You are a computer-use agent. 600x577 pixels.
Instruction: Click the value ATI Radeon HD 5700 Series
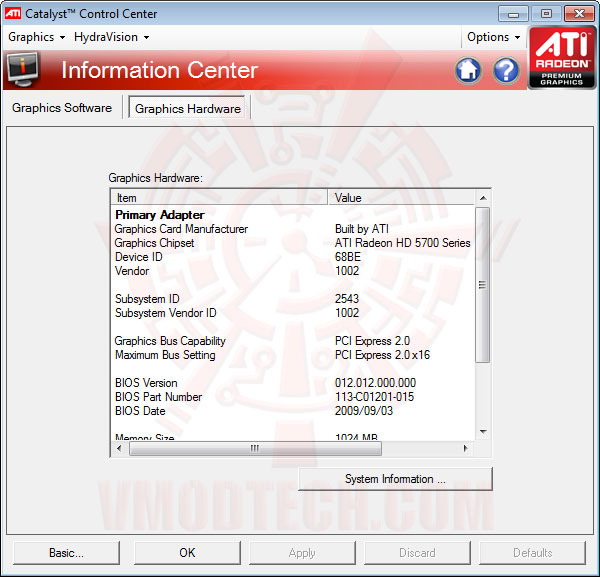403,243
